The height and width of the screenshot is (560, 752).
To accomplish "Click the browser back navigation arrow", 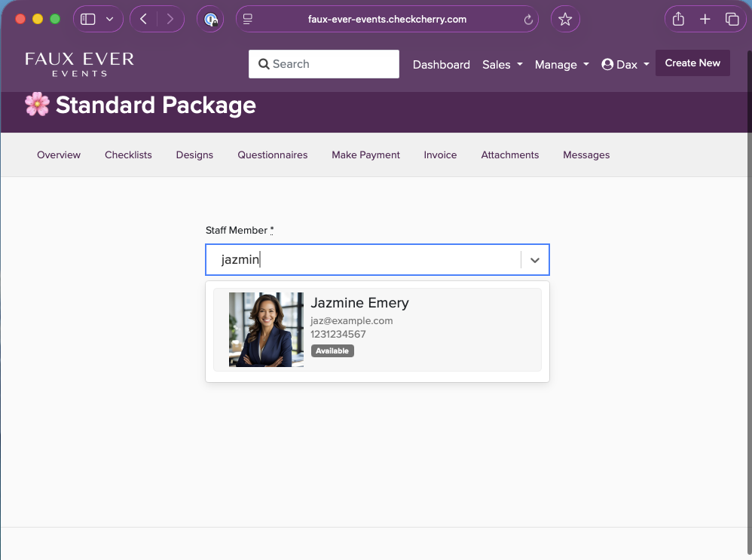I will tap(144, 19).
